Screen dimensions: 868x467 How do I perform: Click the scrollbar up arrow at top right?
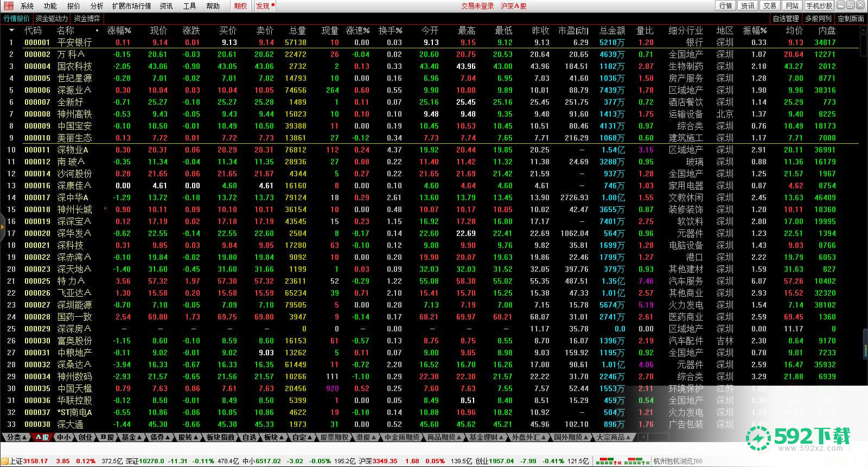[x=864, y=30]
